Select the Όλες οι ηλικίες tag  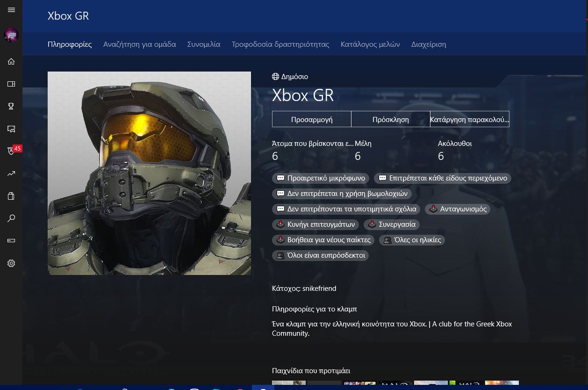pyautogui.click(x=412, y=240)
